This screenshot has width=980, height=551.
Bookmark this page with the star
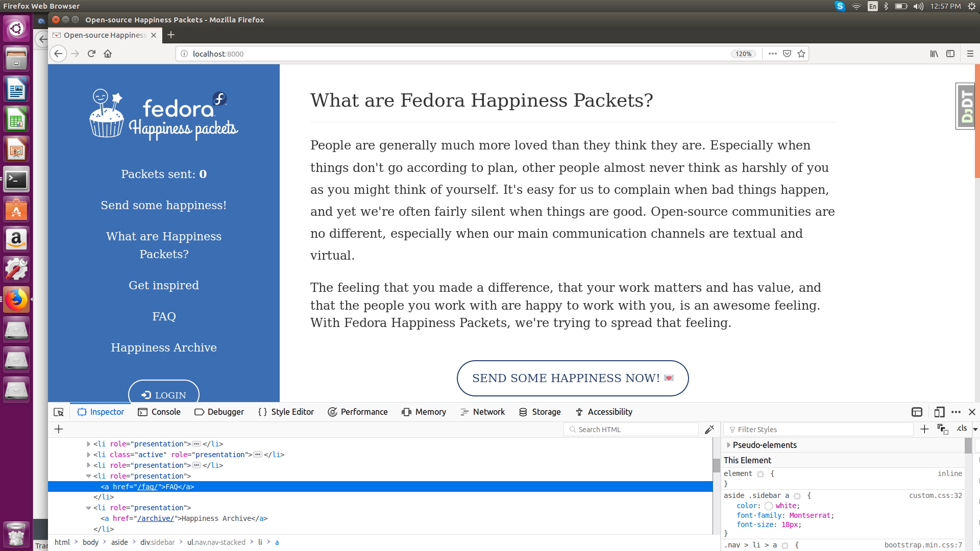click(801, 54)
